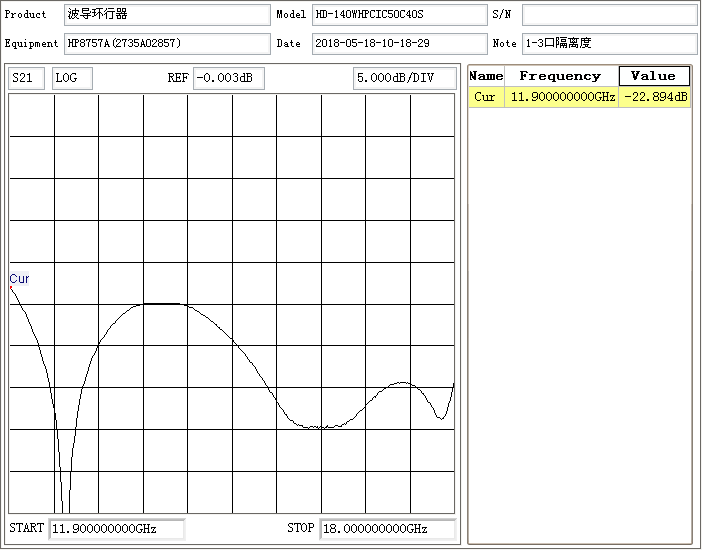Click the empty S/N field
This screenshot has width=702, height=550.
tap(609, 15)
